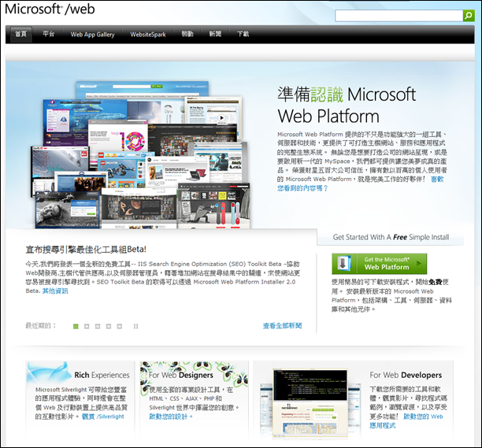The height and width of the screenshot is (448, 482).
Task: Click the Get Started With A Free Simple Install text
Action: point(391,237)
